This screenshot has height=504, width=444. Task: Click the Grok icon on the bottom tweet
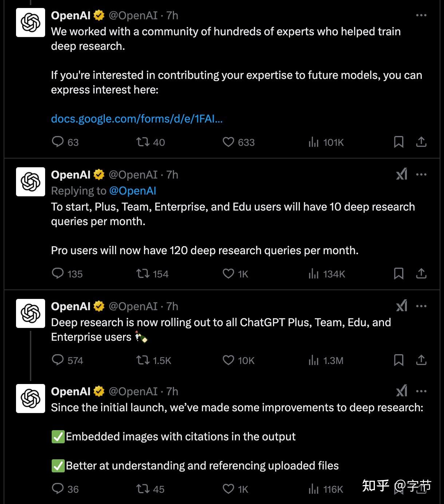pos(401,391)
